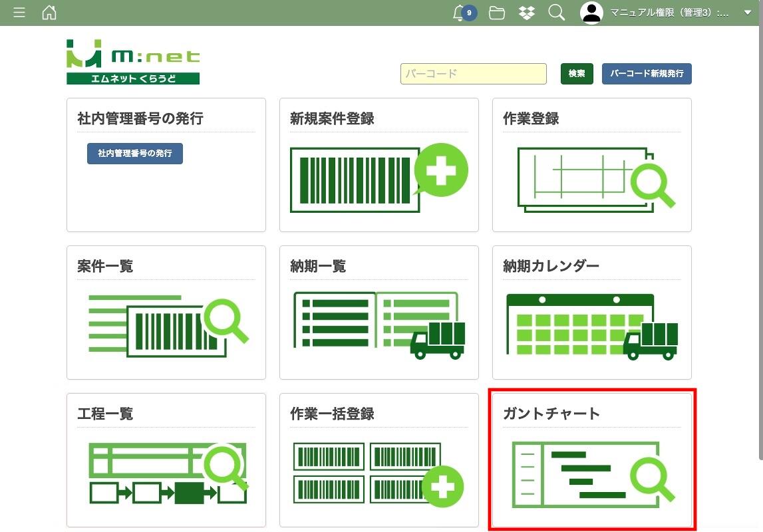
Task: Expand the user account dropdown arrow
Action: click(746, 13)
